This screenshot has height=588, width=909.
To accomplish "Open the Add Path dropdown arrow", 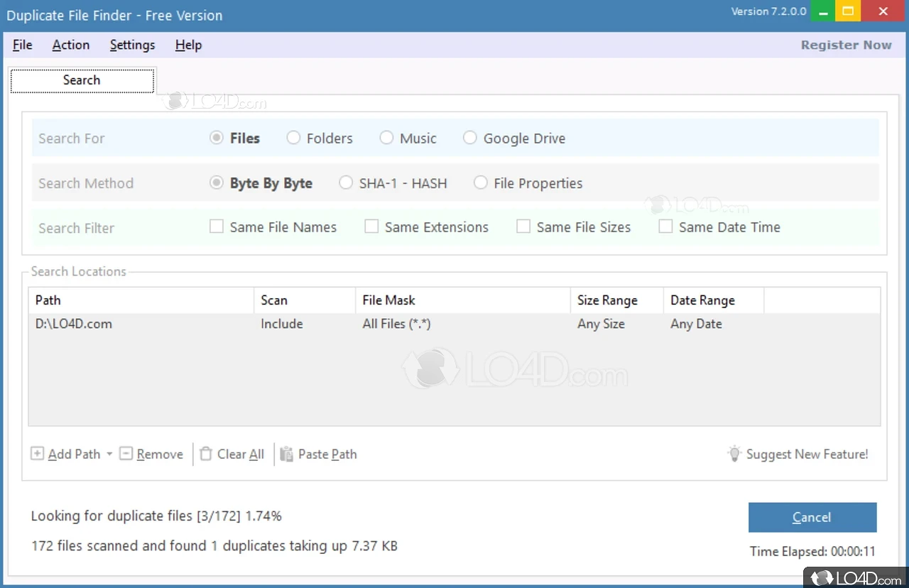I will pyautogui.click(x=109, y=453).
